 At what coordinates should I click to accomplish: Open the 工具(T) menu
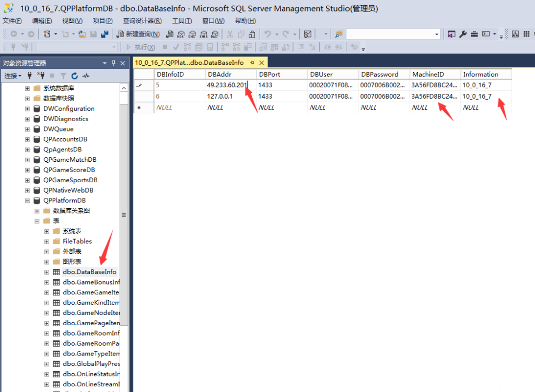[x=181, y=21]
